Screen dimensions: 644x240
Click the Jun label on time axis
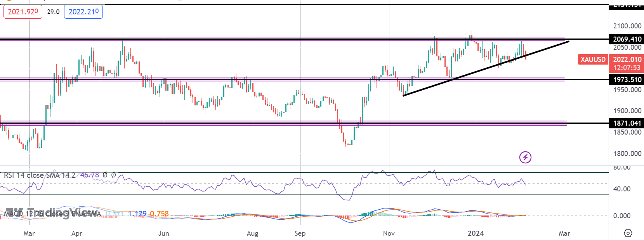[x=164, y=233]
